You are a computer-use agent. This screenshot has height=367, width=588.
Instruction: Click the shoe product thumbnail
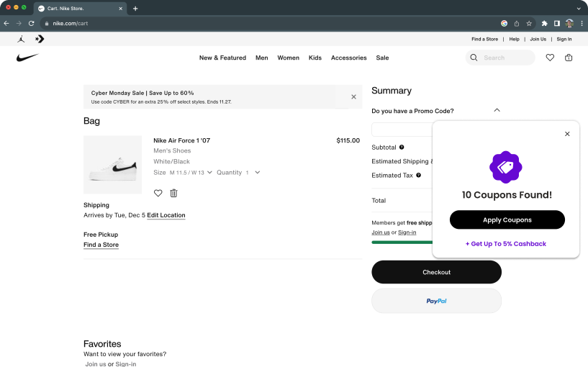pos(112,165)
